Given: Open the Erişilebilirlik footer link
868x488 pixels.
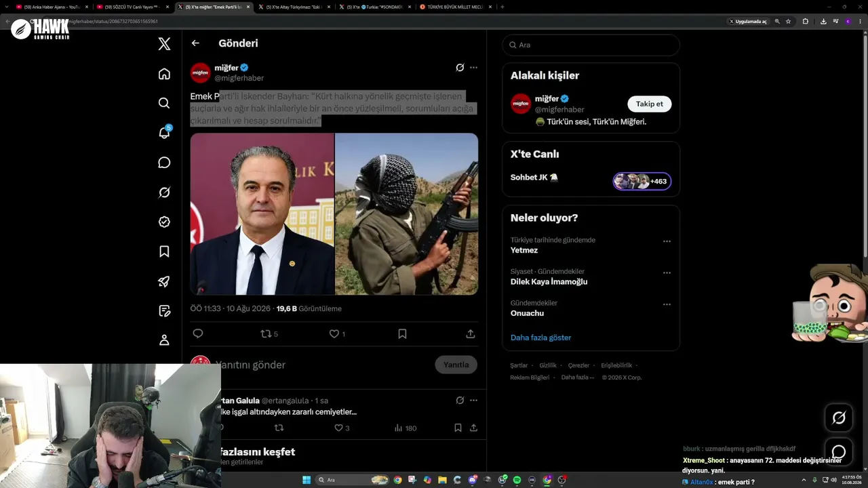Looking at the screenshot, I should coord(616,365).
